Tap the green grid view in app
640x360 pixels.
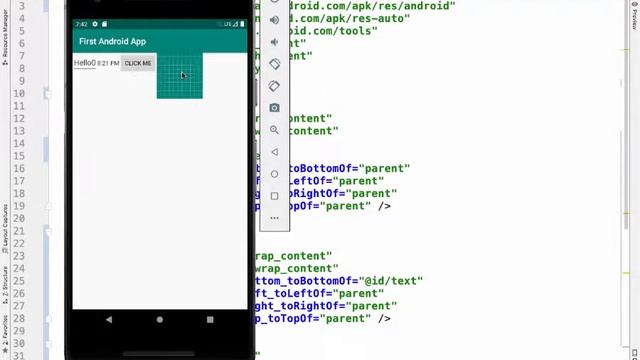tap(180, 76)
